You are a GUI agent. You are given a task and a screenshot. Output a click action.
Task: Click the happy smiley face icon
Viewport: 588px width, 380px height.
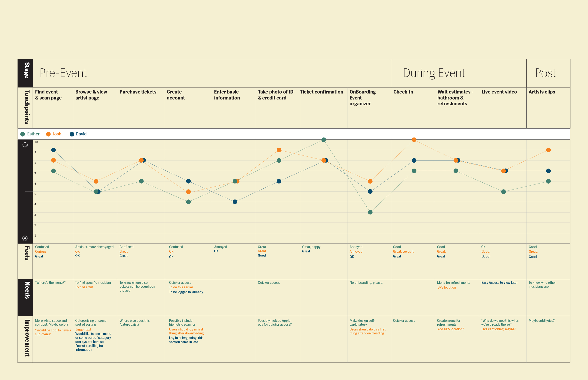25,145
